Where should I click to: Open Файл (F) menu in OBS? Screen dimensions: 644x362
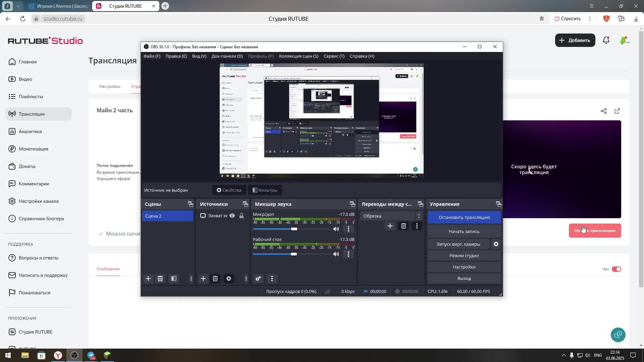[x=152, y=56]
